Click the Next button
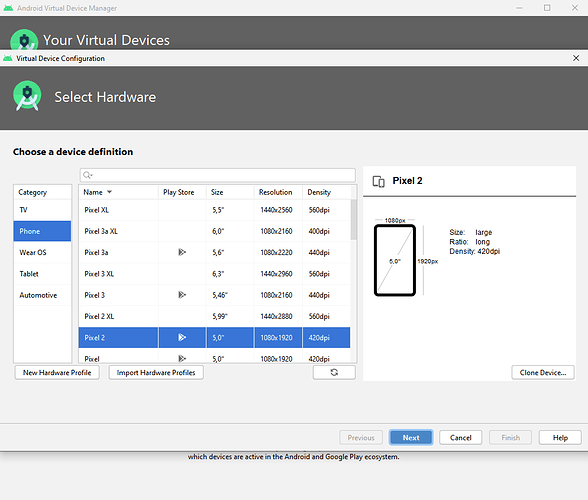Image resolution: width=588 pixels, height=500 pixels. tap(411, 437)
